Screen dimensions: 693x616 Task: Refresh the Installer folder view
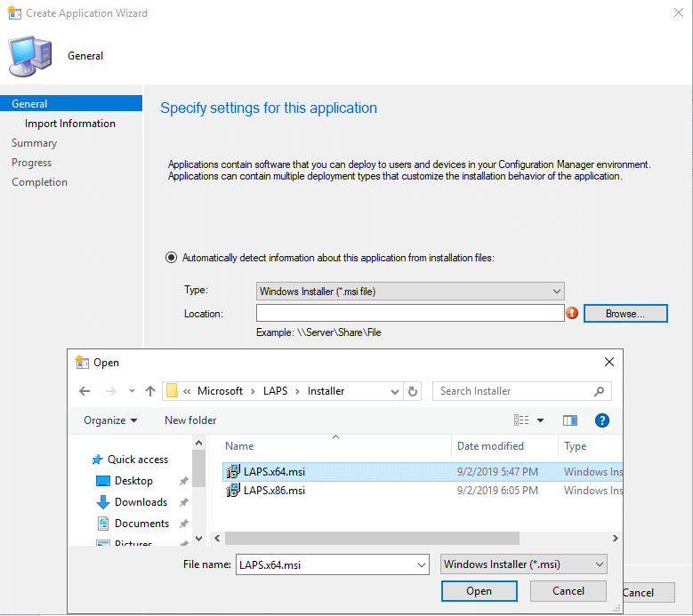coord(413,391)
